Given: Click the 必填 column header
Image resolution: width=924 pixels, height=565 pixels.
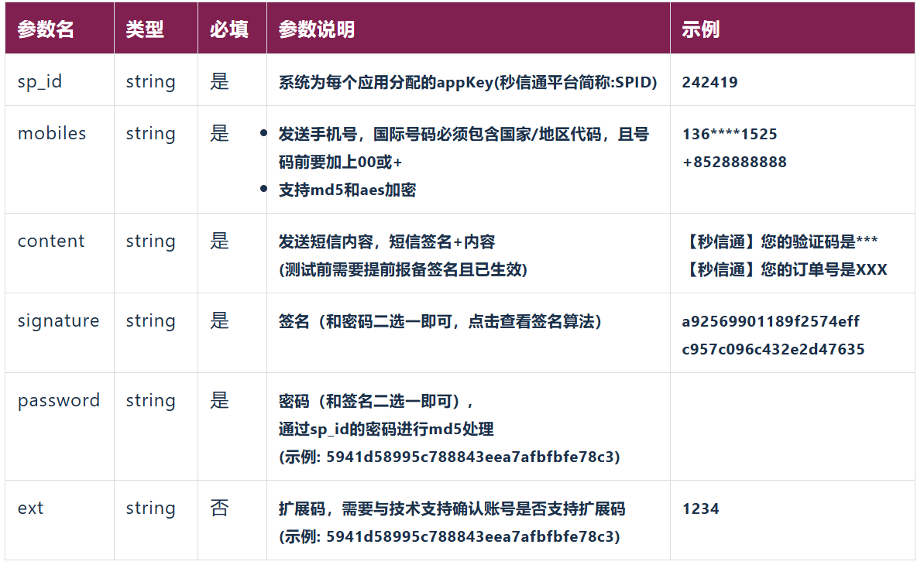Looking at the screenshot, I should pyautogui.click(x=228, y=29).
